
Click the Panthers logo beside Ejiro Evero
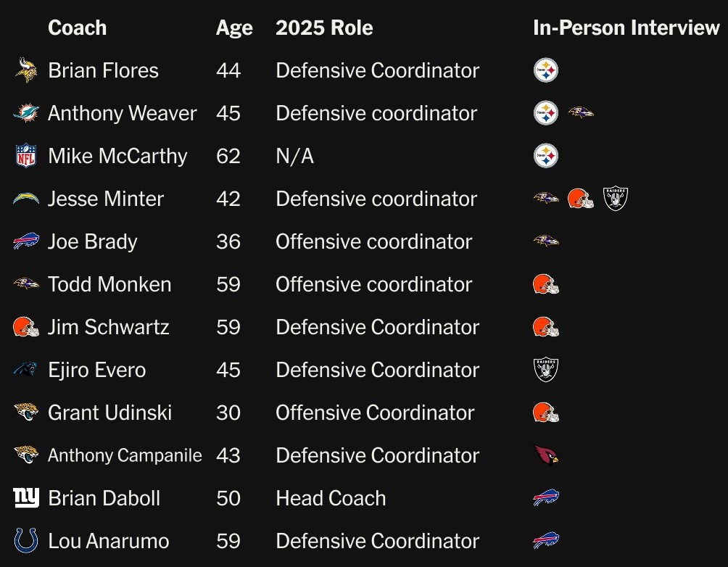(x=26, y=369)
